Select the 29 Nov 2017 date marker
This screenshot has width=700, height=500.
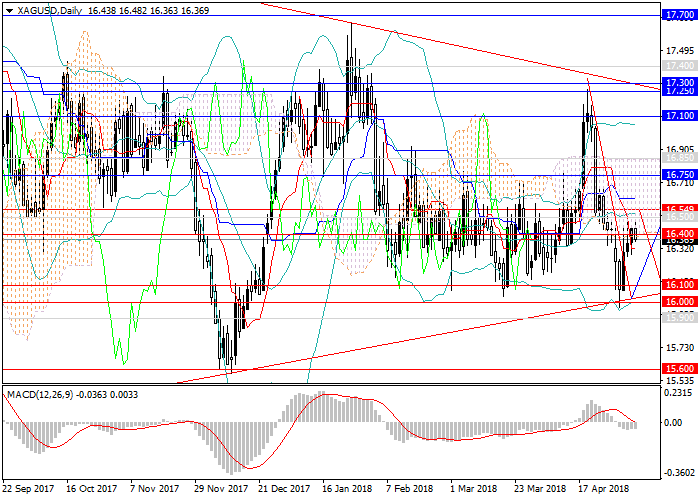219,490
